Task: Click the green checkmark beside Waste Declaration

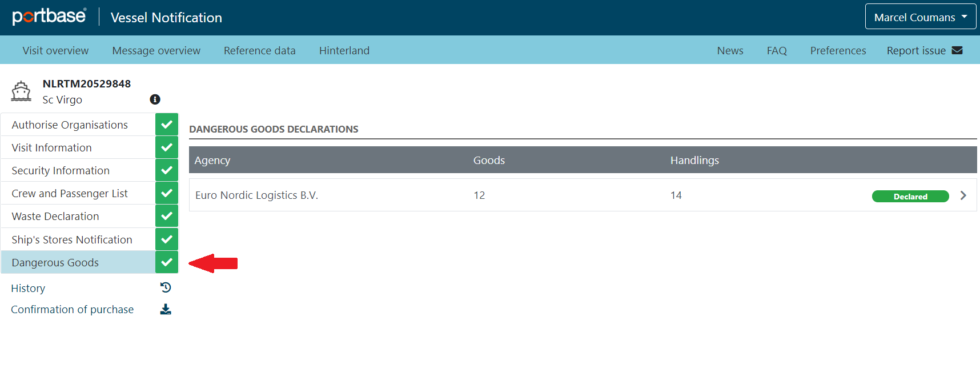Action: point(167,216)
